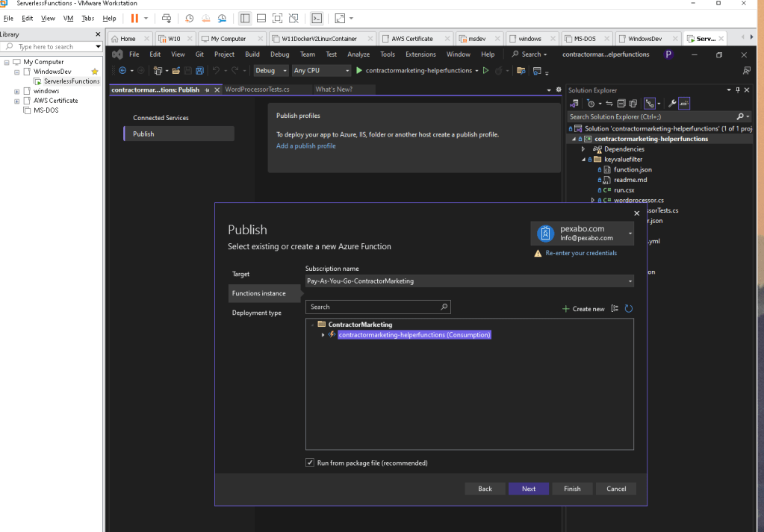This screenshot has height=532, width=764.
Task: Click Find in Files folder icon
Action: (x=521, y=71)
